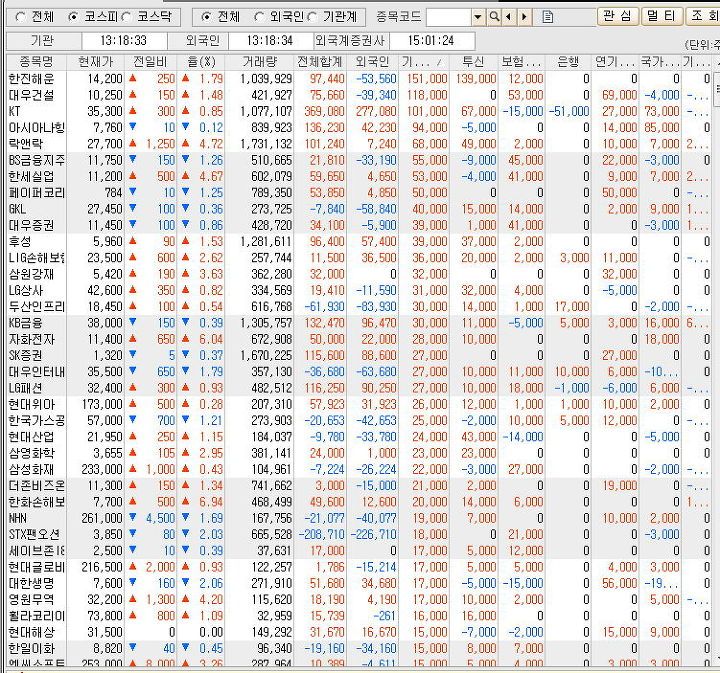Select the KB금융 row name
This screenshot has height=673, width=720.
(x=25, y=323)
